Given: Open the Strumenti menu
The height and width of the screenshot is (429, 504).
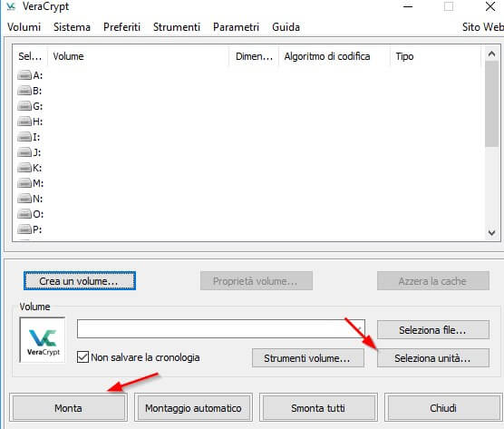Looking at the screenshot, I should click(177, 27).
